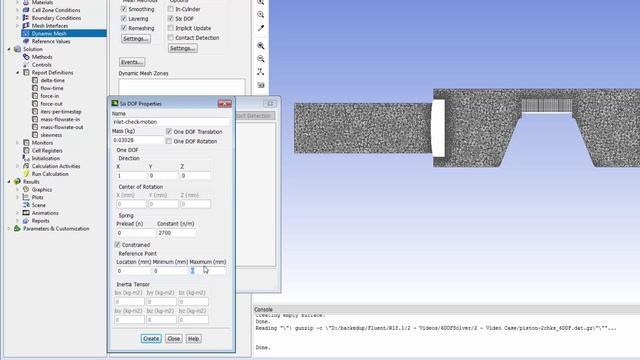Toggle One DOF Translation checkbox
This screenshot has height=360, width=640.
coord(169,131)
